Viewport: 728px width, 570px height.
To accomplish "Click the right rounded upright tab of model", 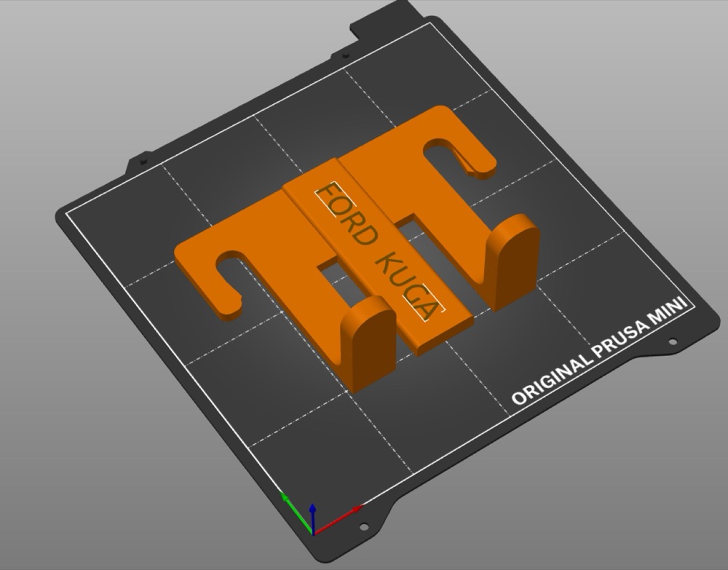I will pyautogui.click(x=512, y=262).
